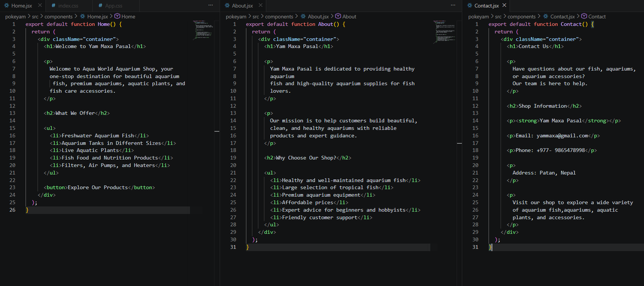This screenshot has height=286, width=644.
Task: Click 'Premium aquarium equipment' list item
Action: [323, 195]
